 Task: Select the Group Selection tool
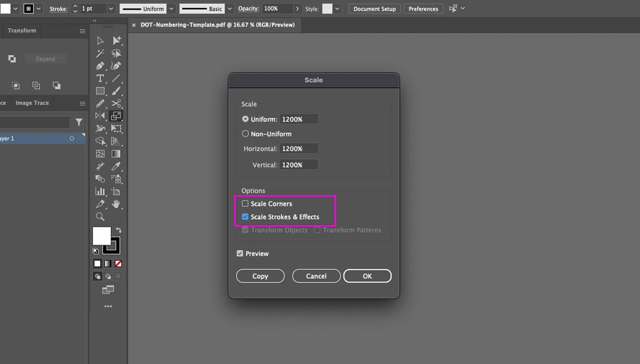tap(116, 41)
